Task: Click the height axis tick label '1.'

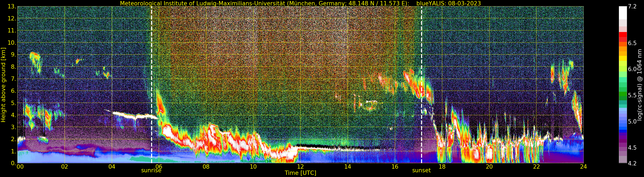Action: point(14,151)
